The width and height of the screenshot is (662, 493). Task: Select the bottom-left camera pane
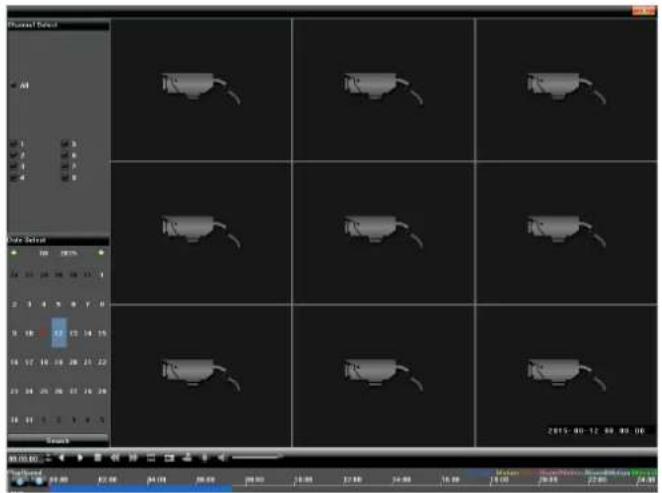[x=201, y=375]
